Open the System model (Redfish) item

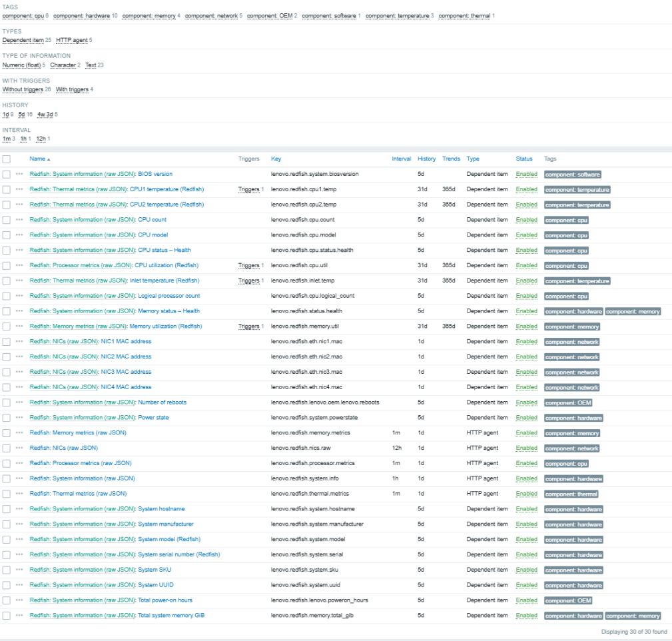pos(169,539)
